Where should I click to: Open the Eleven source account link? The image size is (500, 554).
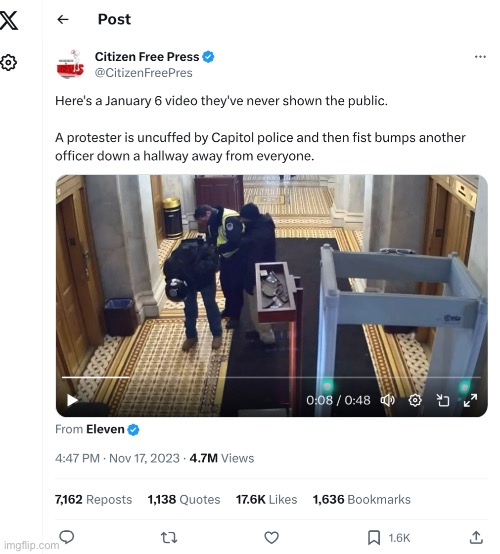pyautogui.click(x=105, y=429)
